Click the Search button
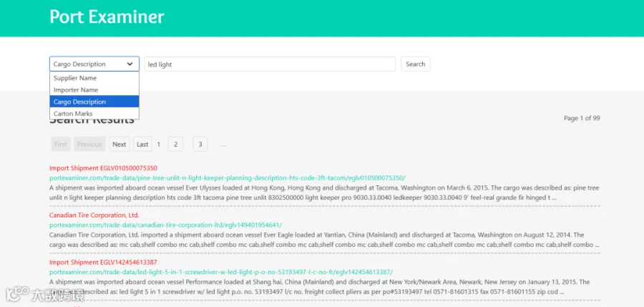The image size is (644, 307). click(415, 64)
